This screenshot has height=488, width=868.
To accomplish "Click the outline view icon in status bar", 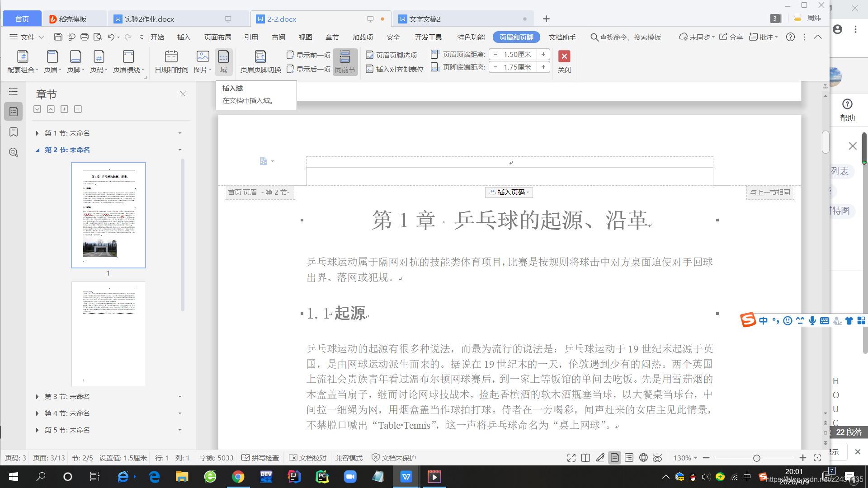I will point(629,458).
